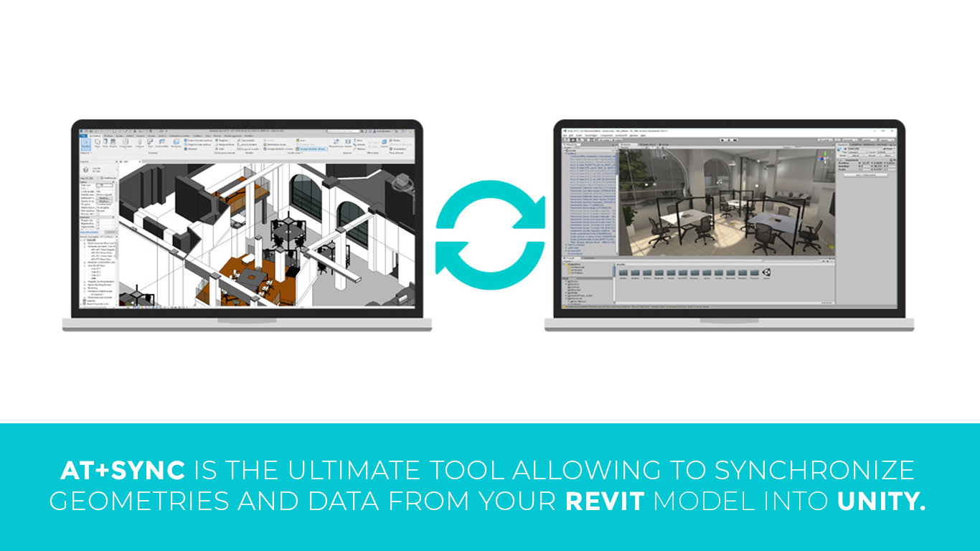Open Unity's File menu
Screen dimensions: 980x551
[566, 134]
